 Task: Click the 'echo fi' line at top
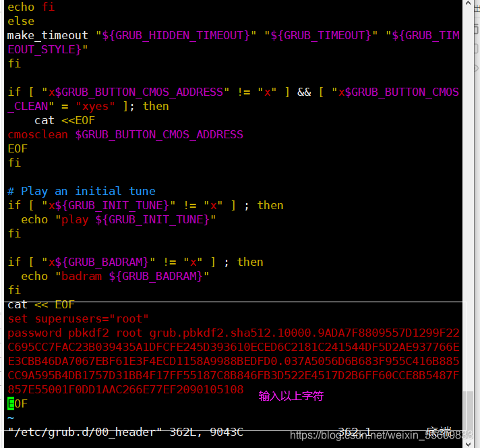click(x=31, y=7)
